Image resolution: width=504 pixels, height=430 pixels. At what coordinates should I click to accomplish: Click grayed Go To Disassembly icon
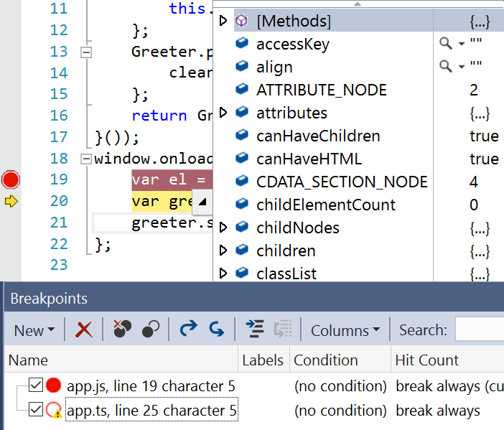tap(283, 329)
